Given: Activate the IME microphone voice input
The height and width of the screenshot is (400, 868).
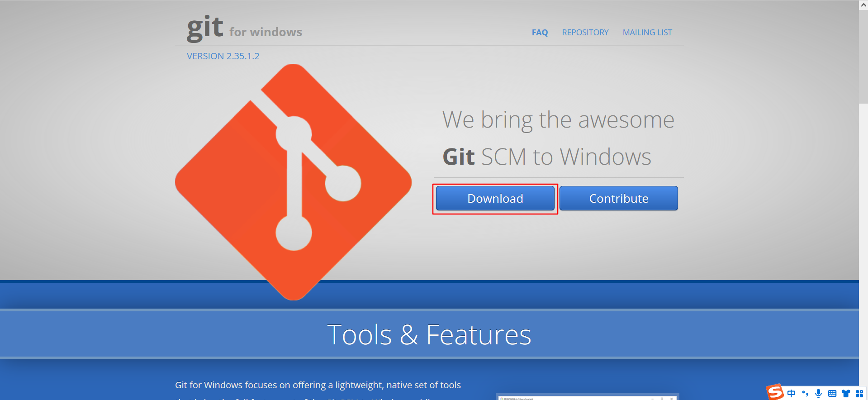Looking at the screenshot, I should (x=818, y=393).
